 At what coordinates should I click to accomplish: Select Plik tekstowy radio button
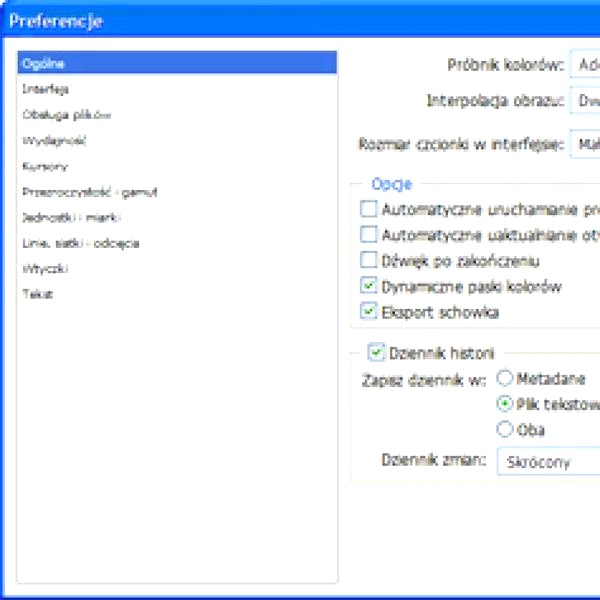coord(504,404)
